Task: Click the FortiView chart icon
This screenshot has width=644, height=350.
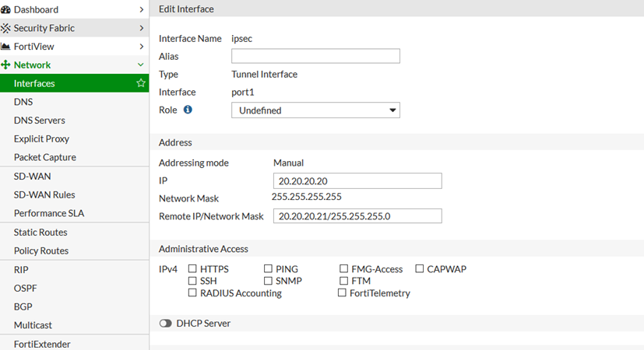Action: [6, 47]
